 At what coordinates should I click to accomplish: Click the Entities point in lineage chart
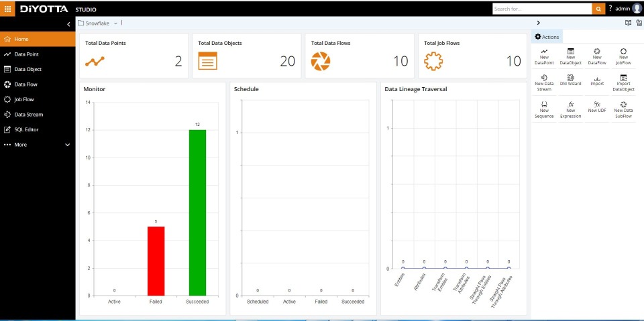click(x=403, y=268)
